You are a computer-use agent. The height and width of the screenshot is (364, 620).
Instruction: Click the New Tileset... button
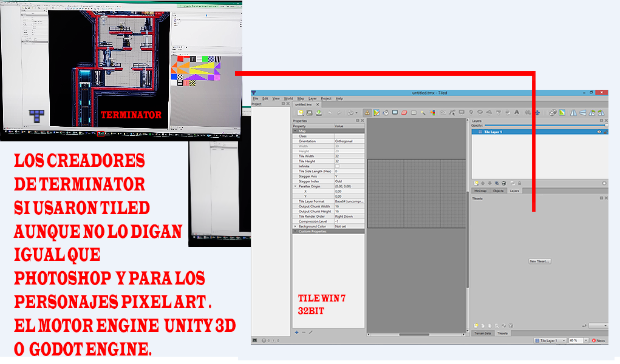coord(539,261)
